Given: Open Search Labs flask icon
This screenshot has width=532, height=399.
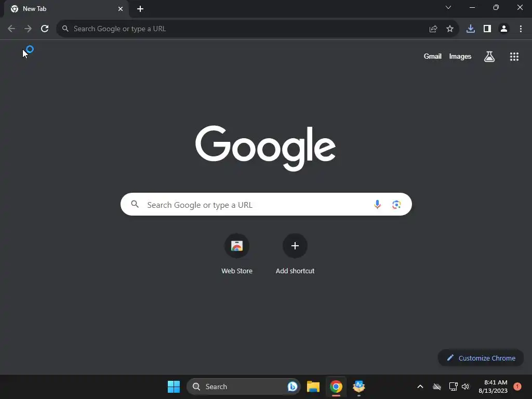Looking at the screenshot, I should pos(489,56).
